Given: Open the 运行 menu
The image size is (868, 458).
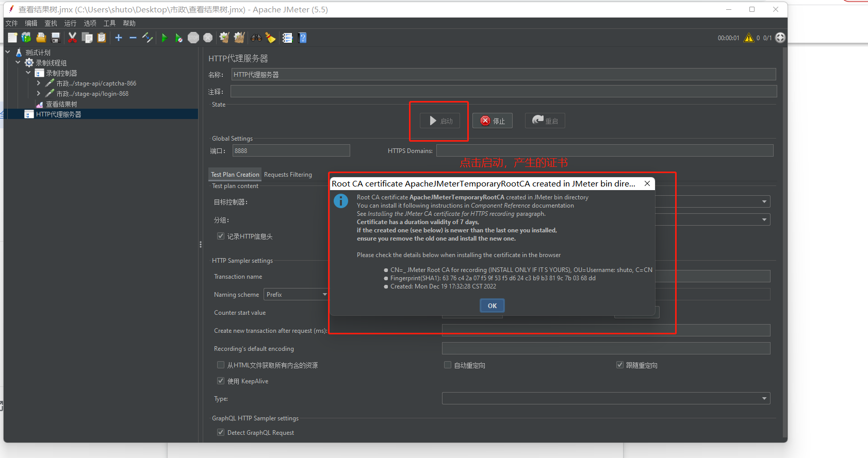Looking at the screenshot, I should click(x=70, y=23).
